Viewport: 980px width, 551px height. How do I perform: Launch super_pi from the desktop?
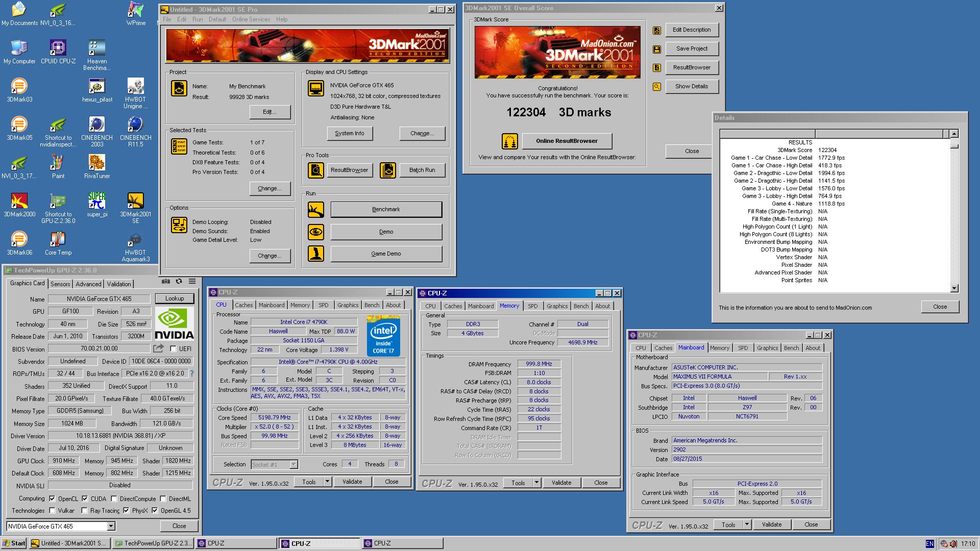(x=97, y=205)
